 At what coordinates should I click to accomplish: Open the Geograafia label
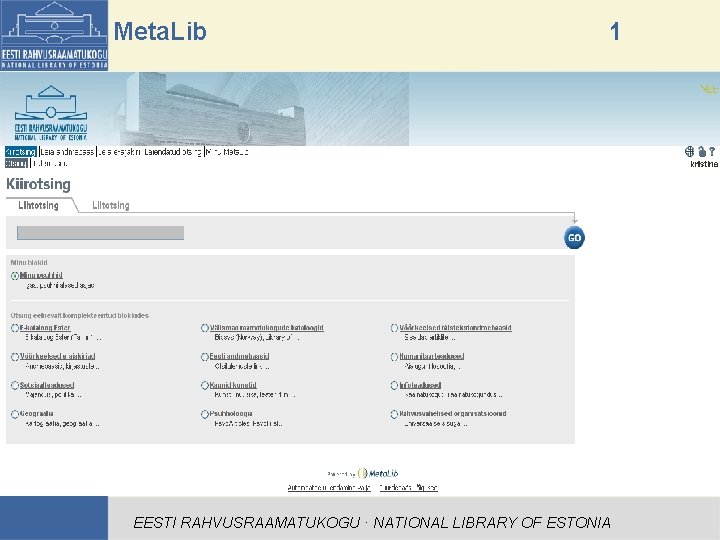click(37, 414)
